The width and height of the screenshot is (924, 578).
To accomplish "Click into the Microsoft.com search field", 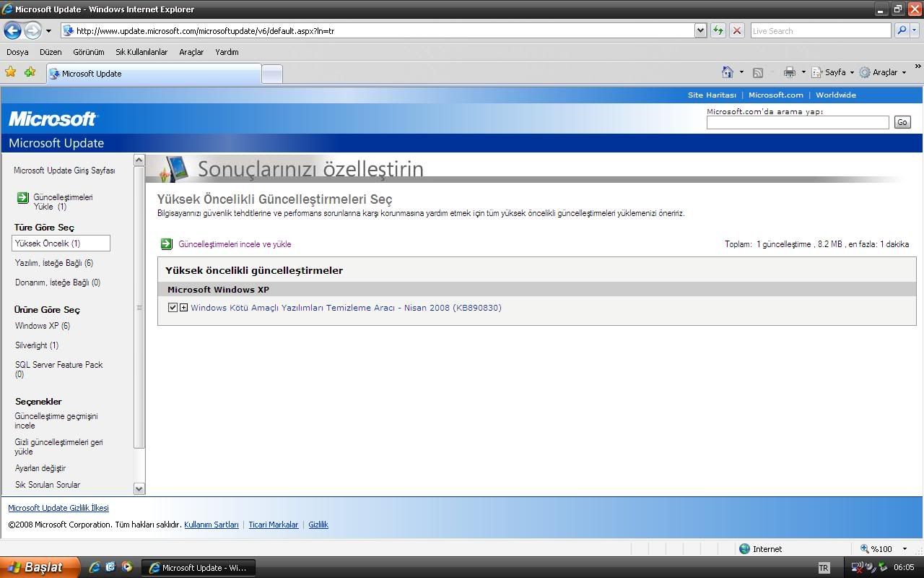I will [x=798, y=122].
